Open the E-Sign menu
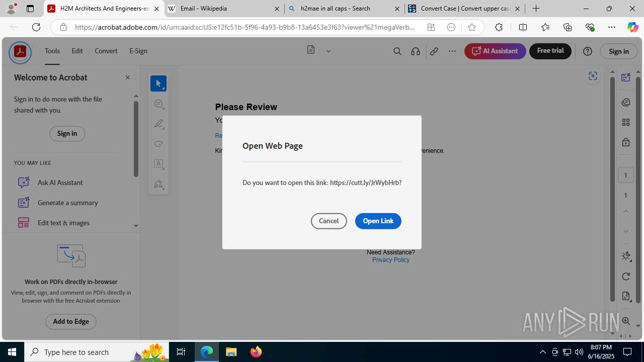 tap(138, 51)
